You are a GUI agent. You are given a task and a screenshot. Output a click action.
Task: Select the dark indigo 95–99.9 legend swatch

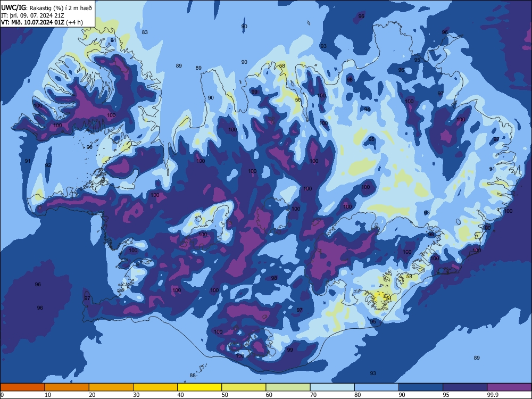coord(465,387)
